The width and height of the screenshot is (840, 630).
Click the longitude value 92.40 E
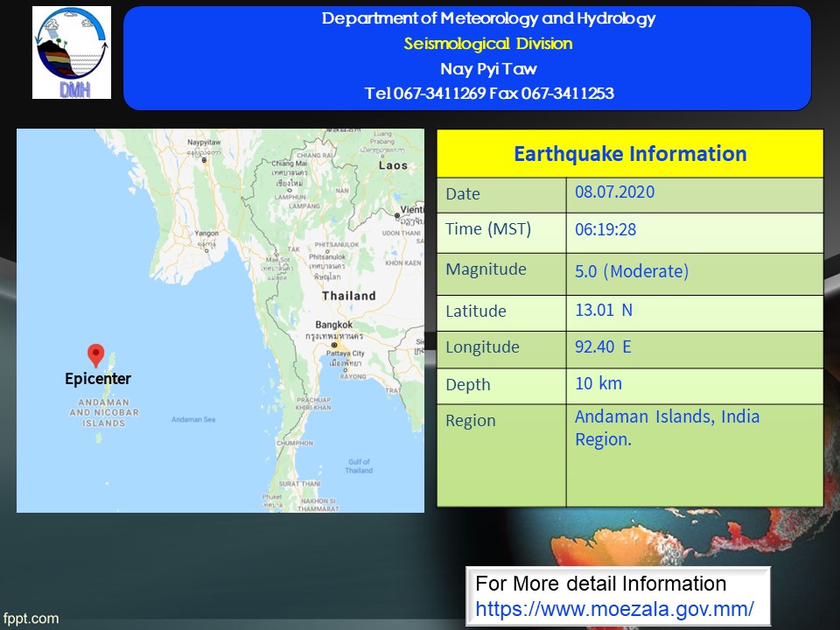point(603,346)
